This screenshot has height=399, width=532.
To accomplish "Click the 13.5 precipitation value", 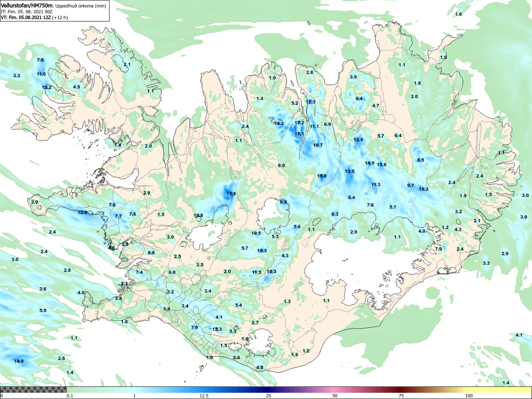I will click(350, 171).
